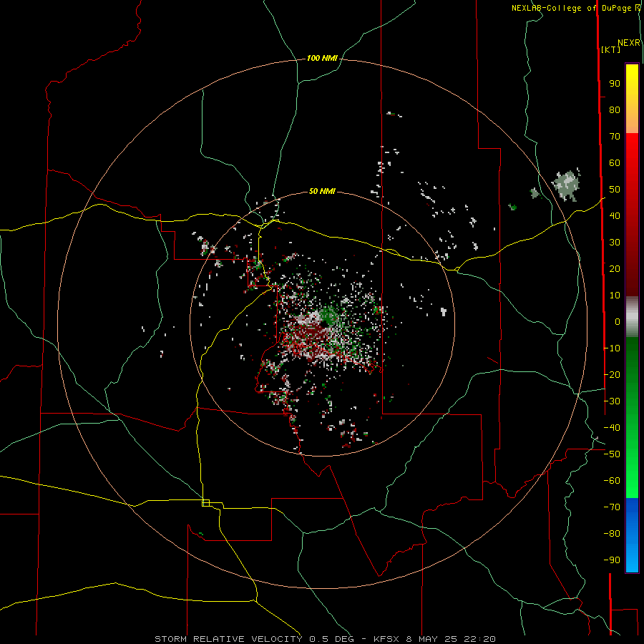Select the 30 value on velocity scale

[x=615, y=243]
